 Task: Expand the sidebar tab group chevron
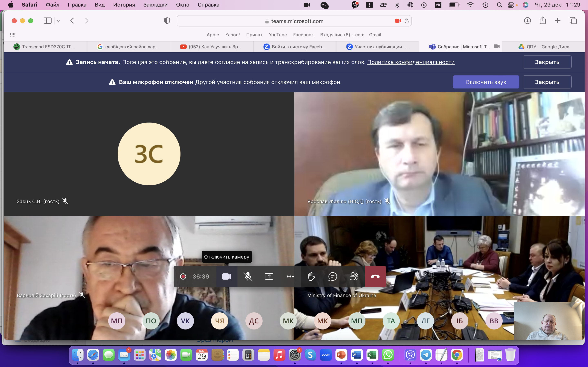[x=58, y=21]
